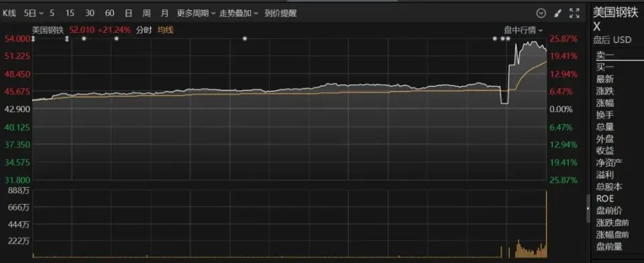Click the last star marker under 盘中行情
The image size is (644, 263).
tap(508, 39)
